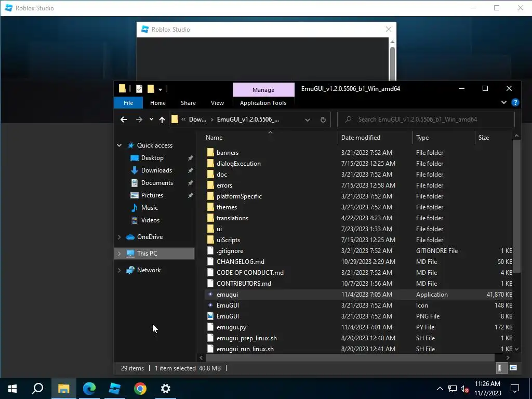This screenshot has width=532, height=399.
Task: Open the Application Tools tab
Action: 263,103
